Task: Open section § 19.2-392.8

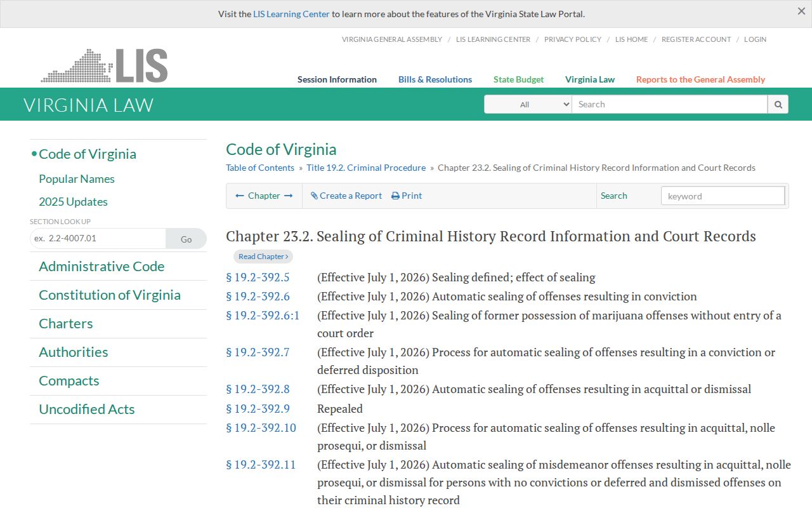Action: pyautogui.click(x=258, y=389)
